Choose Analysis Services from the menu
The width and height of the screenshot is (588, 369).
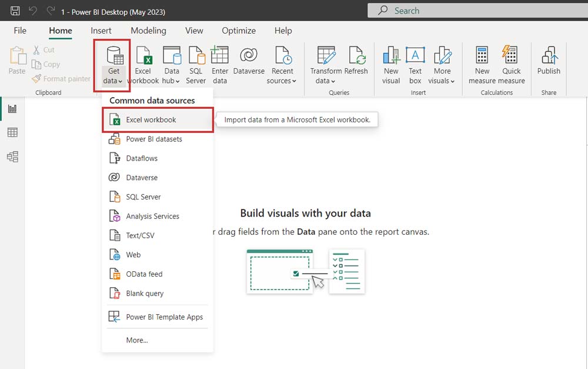point(158,216)
